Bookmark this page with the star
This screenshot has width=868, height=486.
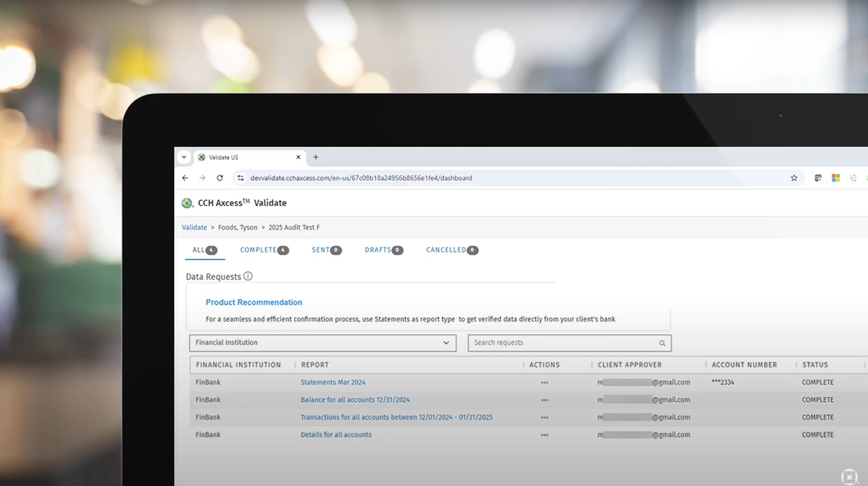point(794,178)
